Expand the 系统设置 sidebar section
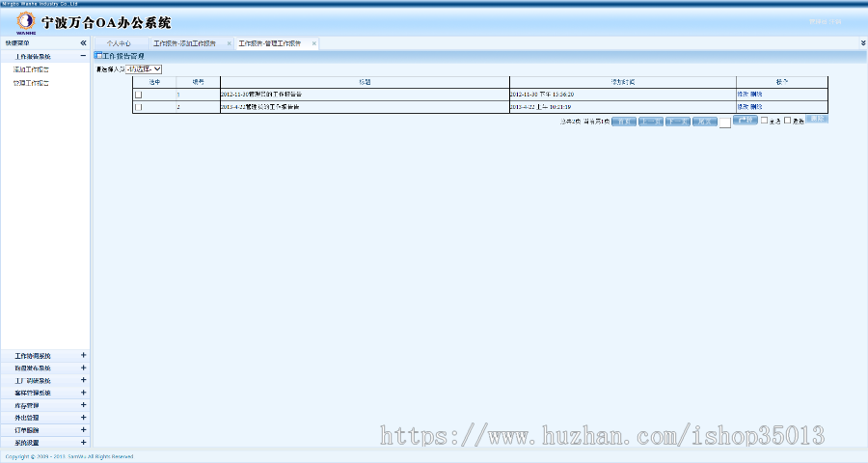Screen dimensions: 868x463 84,443
